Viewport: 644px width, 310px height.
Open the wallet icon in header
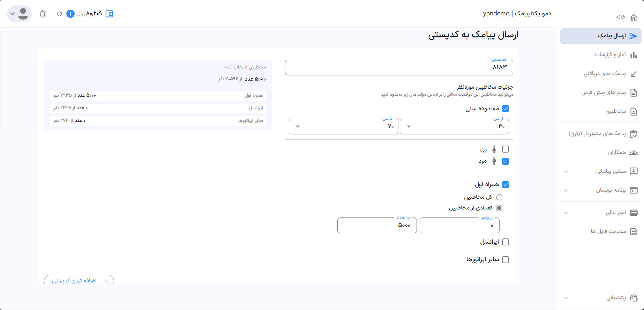(109, 14)
